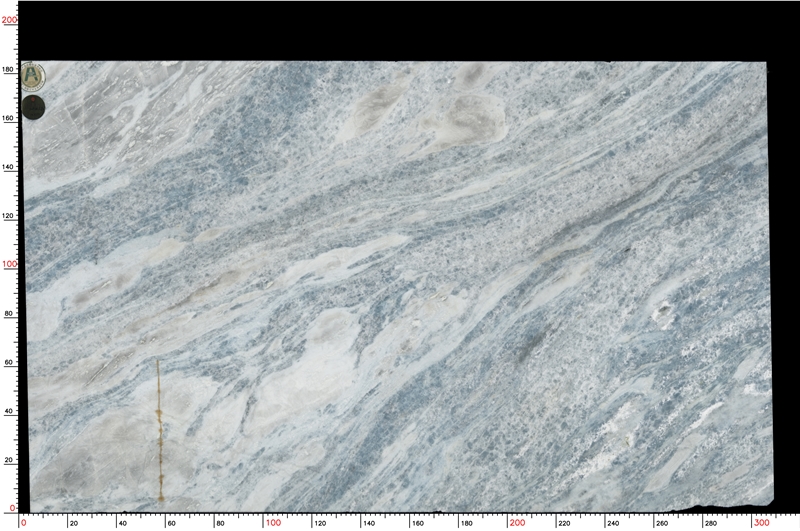Select the '280' mark on the bottom ruler
This screenshot has width=800, height=531.
(710, 523)
